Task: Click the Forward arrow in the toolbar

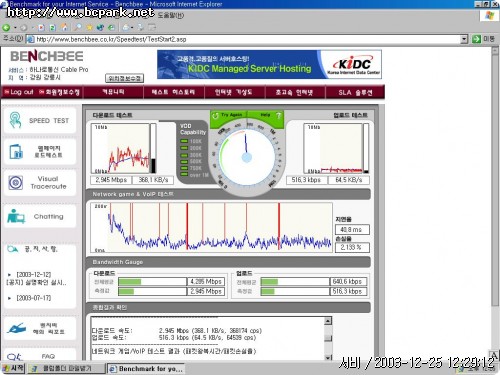Action: click(23, 28)
